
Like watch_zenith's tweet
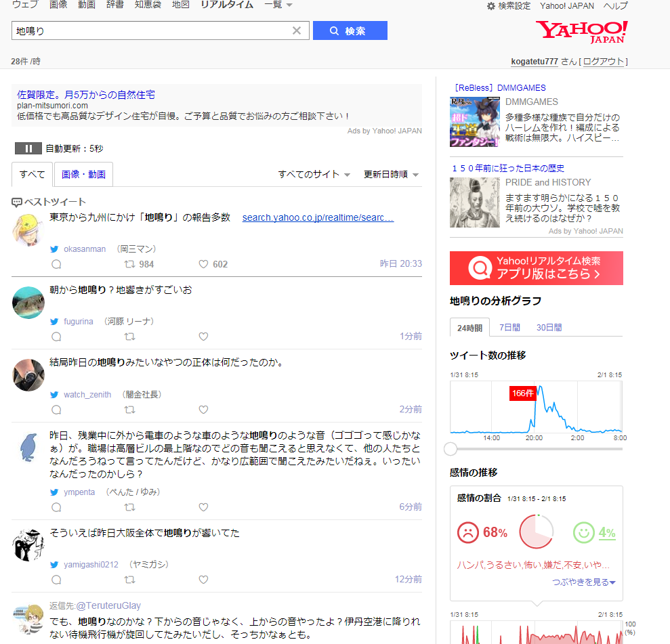click(x=203, y=410)
